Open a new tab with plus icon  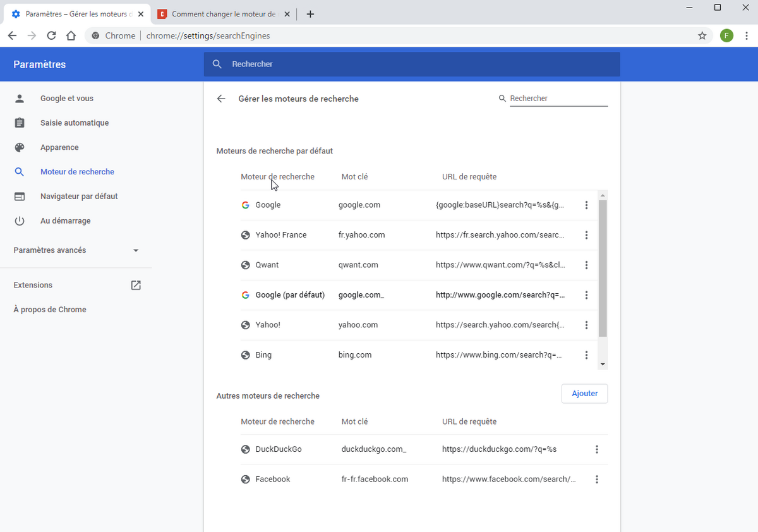[x=310, y=15]
